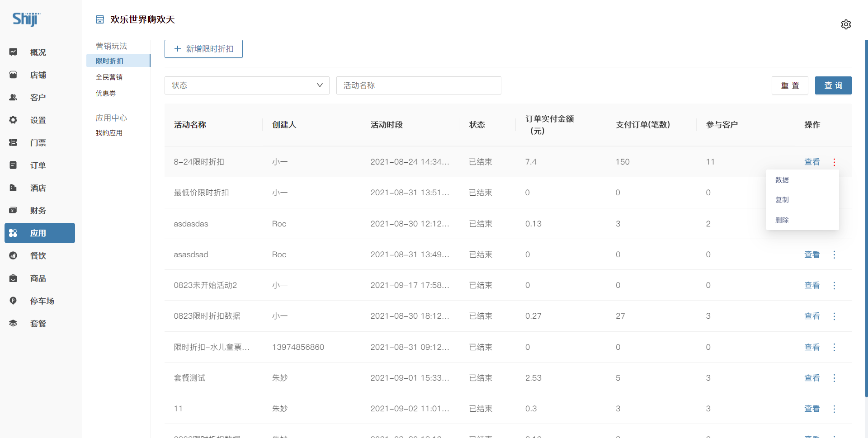Click the 商品 goods sidebar icon
Image resolution: width=868 pixels, height=438 pixels.
pyautogui.click(x=13, y=278)
